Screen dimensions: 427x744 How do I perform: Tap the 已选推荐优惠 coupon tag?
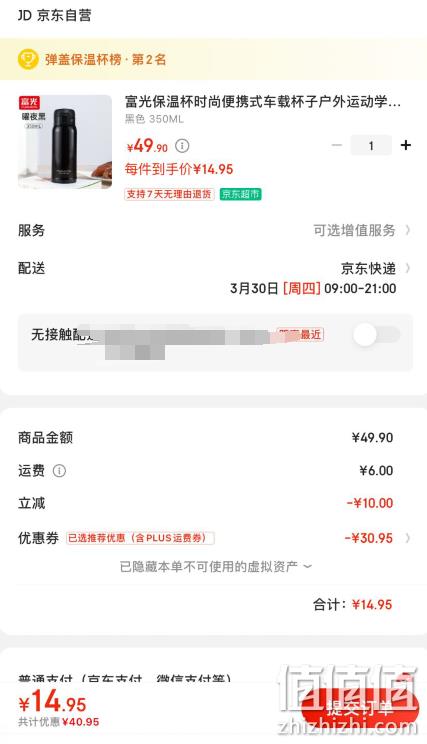point(140,538)
